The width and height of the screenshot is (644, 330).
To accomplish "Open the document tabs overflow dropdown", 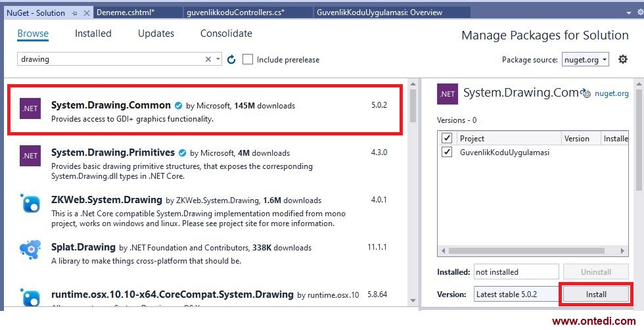I will click(x=628, y=13).
